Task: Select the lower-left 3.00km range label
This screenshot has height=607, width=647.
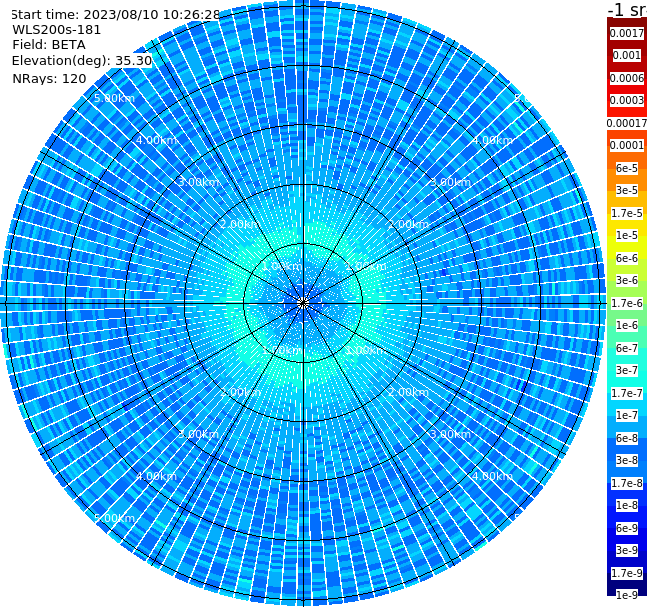Action: coord(198,434)
